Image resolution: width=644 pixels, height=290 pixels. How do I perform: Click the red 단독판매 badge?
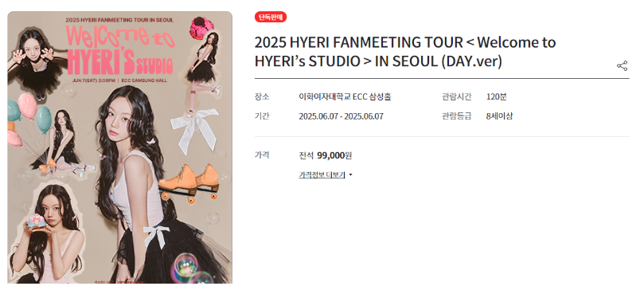coord(271,17)
